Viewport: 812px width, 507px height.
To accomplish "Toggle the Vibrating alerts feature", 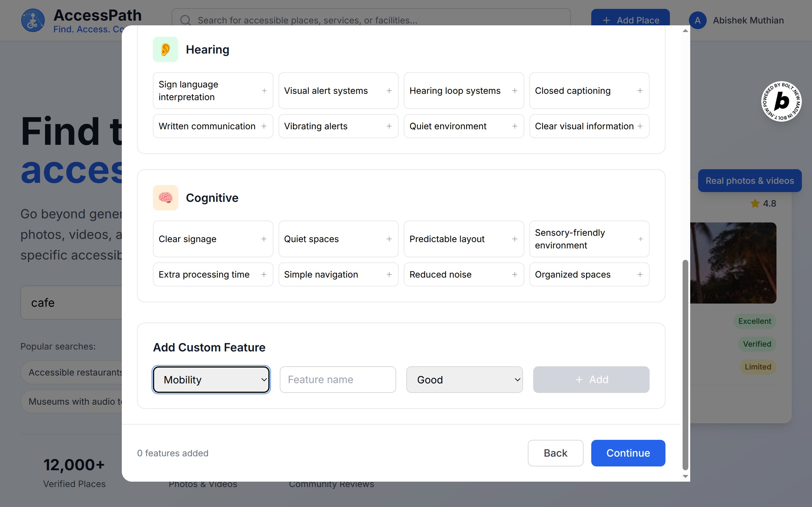I will (338, 126).
